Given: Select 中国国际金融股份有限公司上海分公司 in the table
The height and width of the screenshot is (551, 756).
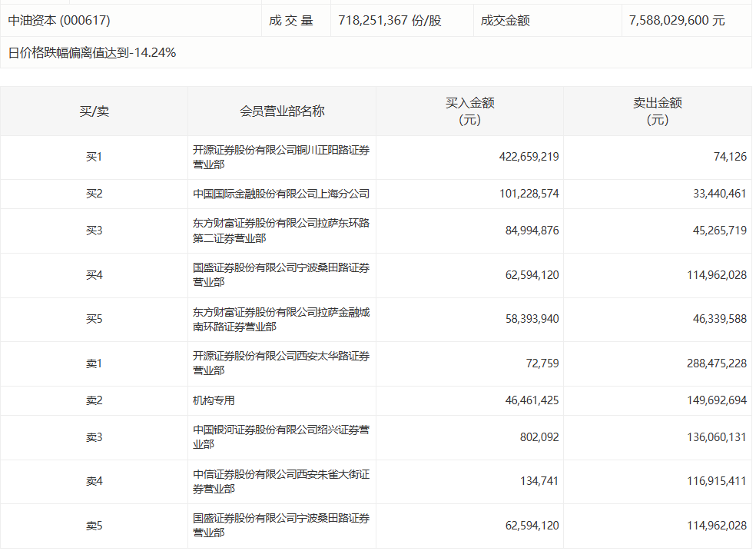Looking at the screenshot, I should [x=280, y=194].
